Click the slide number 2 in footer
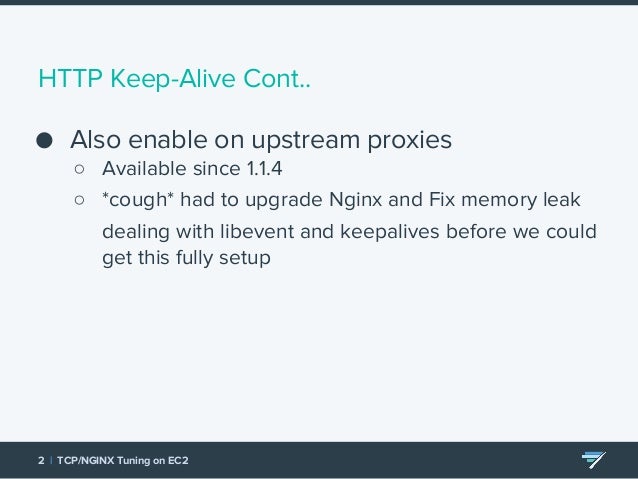 click(41, 460)
